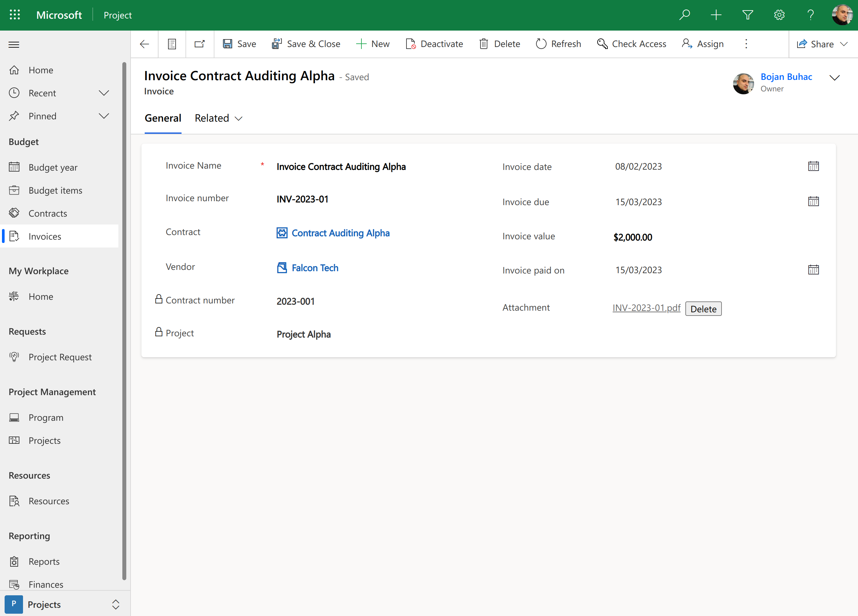Click the Share button
Viewport: 858px width, 616px height.
click(x=815, y=44)
